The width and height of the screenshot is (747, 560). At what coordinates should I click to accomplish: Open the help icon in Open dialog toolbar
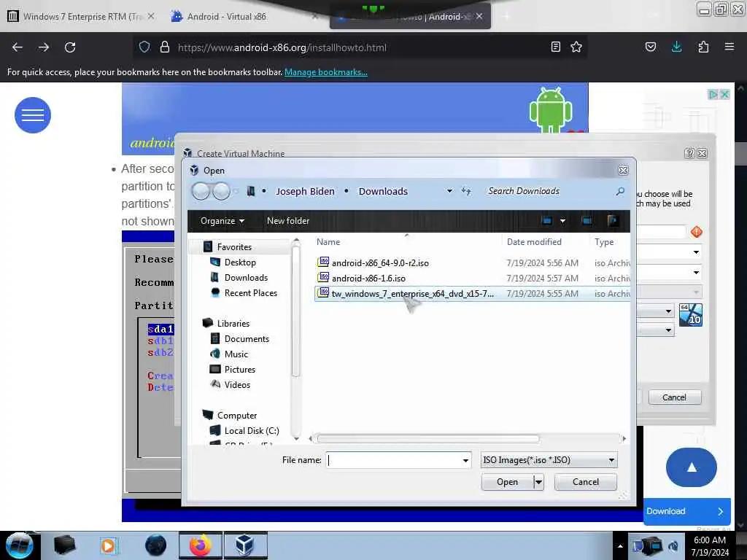coord(613,220)
